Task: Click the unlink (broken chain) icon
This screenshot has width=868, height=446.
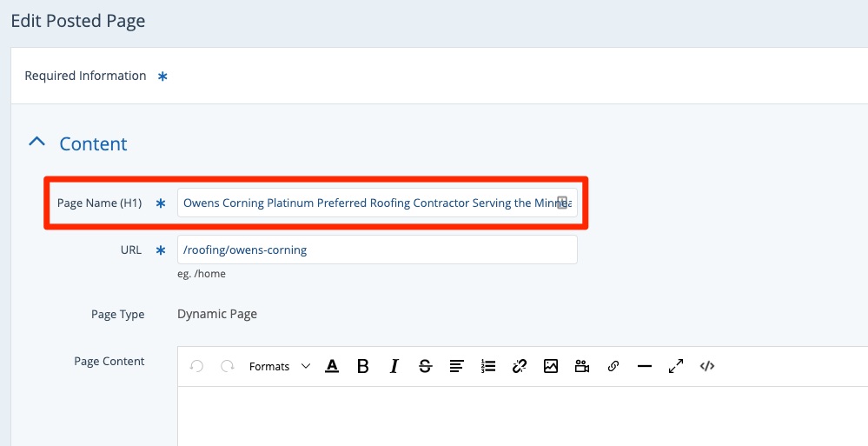Action: (520, 367)
